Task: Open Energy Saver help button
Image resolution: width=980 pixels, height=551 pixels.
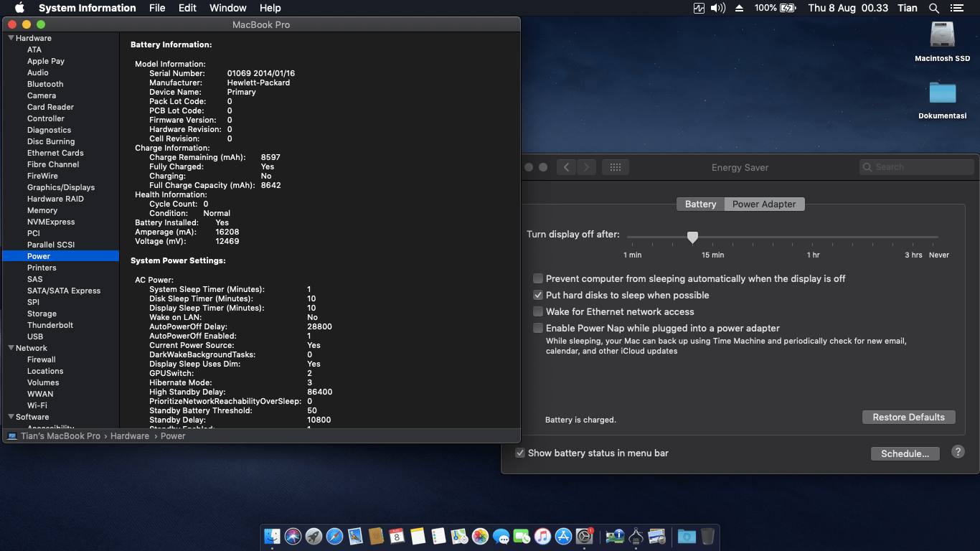Action: [958, 452]
